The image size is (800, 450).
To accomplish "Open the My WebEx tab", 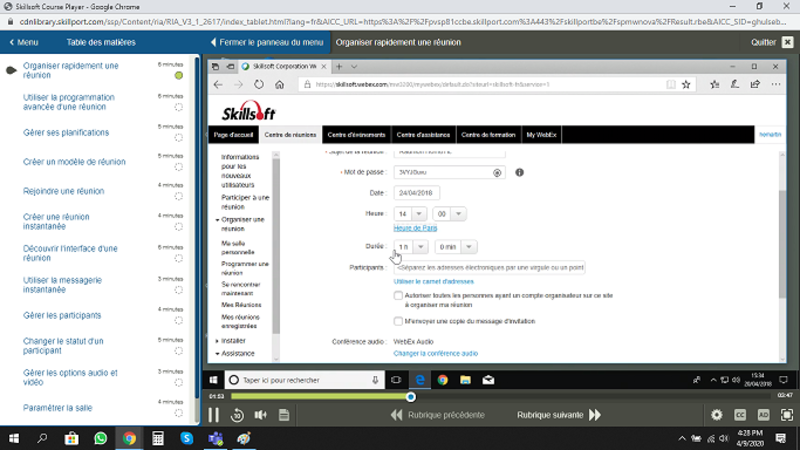I will (541, 135).
